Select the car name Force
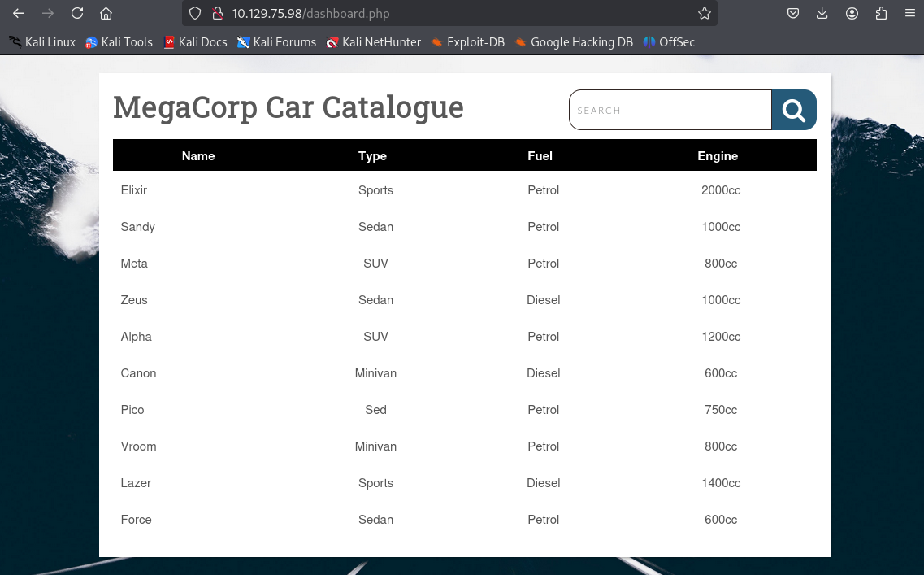 137,519
